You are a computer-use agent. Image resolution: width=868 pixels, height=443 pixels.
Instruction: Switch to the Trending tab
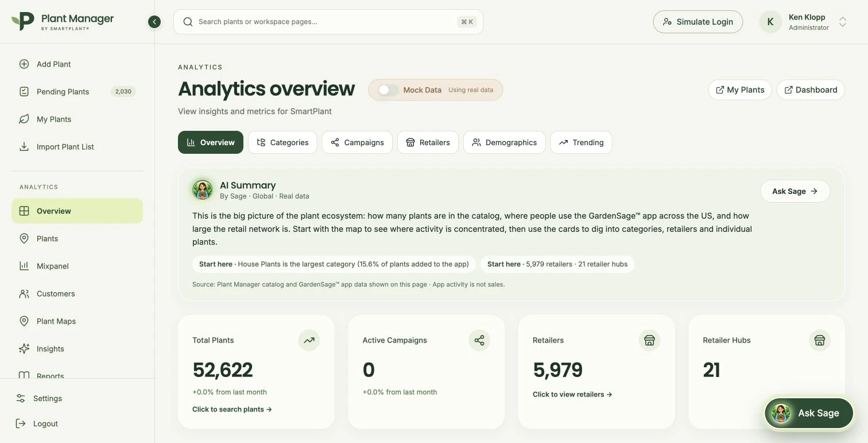(x=581, y=142)
